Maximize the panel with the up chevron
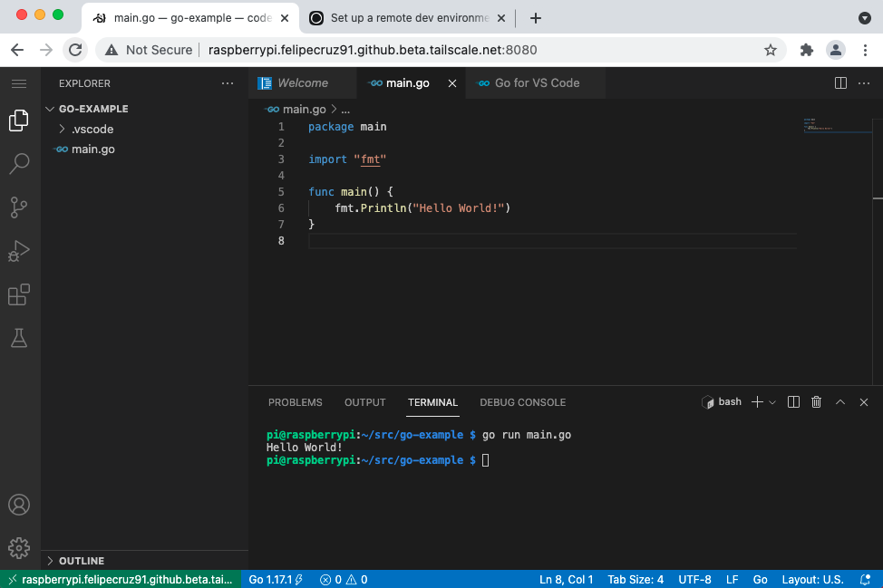Screen dimensions: 883x588 coord(840,401)
